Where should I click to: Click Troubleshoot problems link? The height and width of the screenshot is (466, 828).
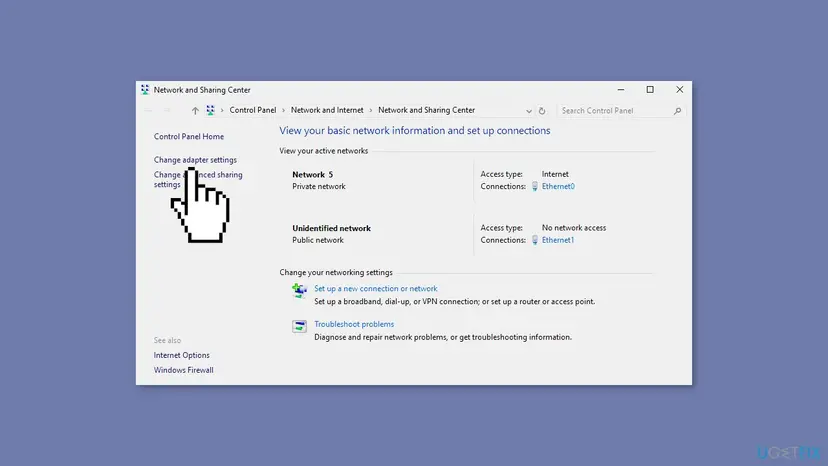pyautogui.click(x=354, y=324)
